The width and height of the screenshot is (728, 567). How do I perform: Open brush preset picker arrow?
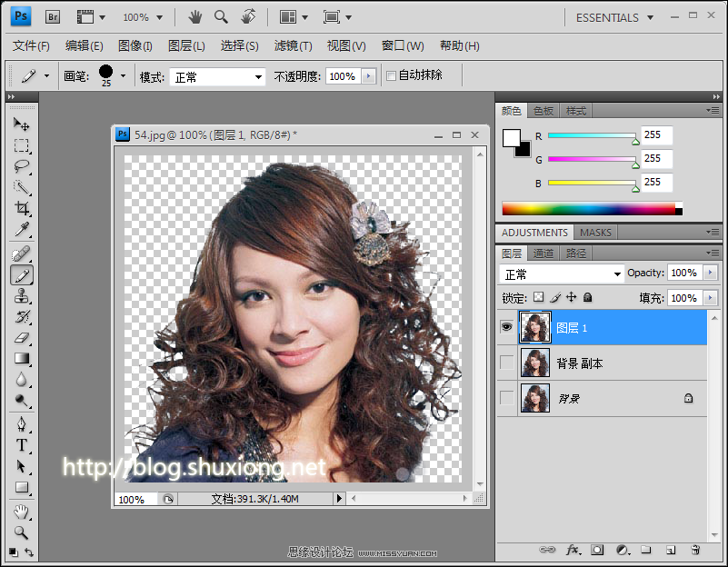[x=123, y=75]
